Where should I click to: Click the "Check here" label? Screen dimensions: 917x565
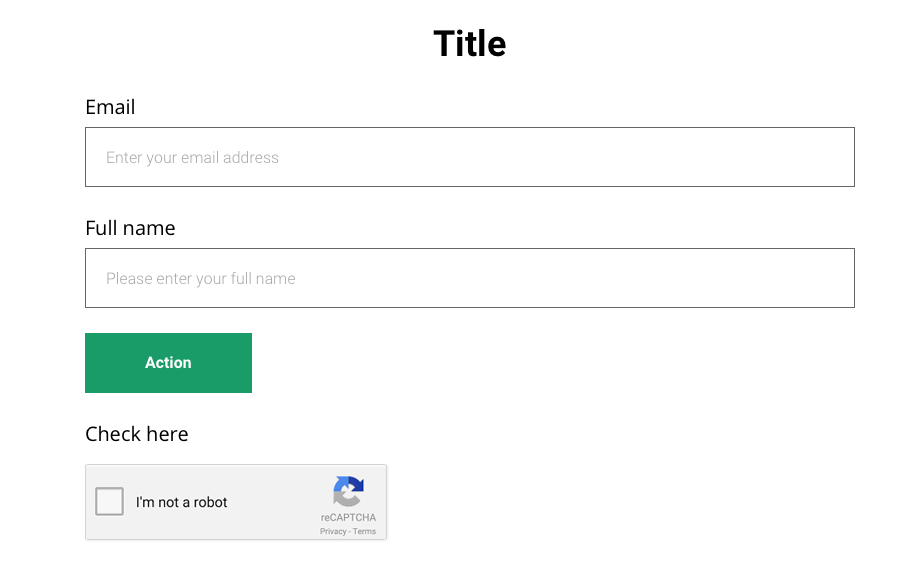(x=137, y=434)
